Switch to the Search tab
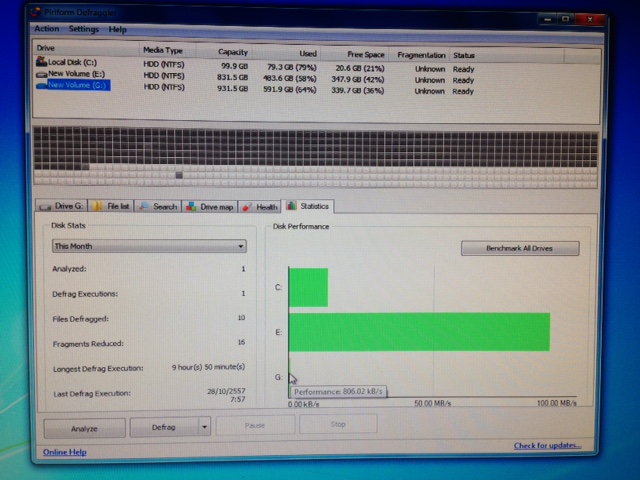 158,207
